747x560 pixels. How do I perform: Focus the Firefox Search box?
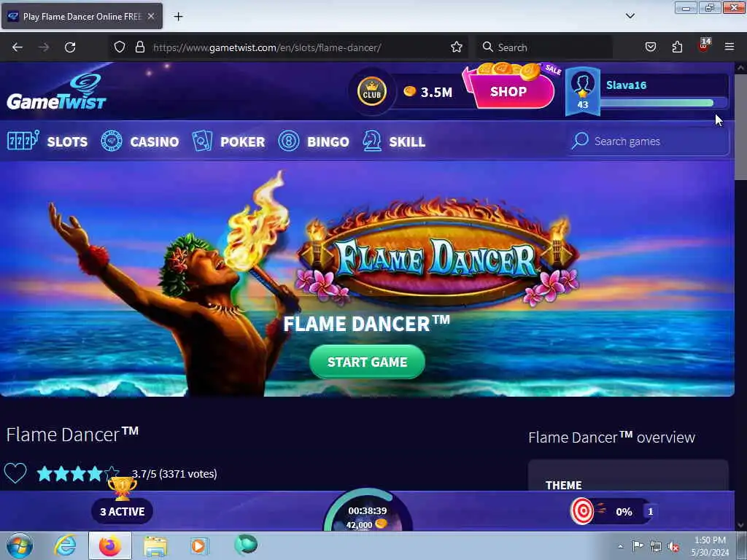[544, 47]
